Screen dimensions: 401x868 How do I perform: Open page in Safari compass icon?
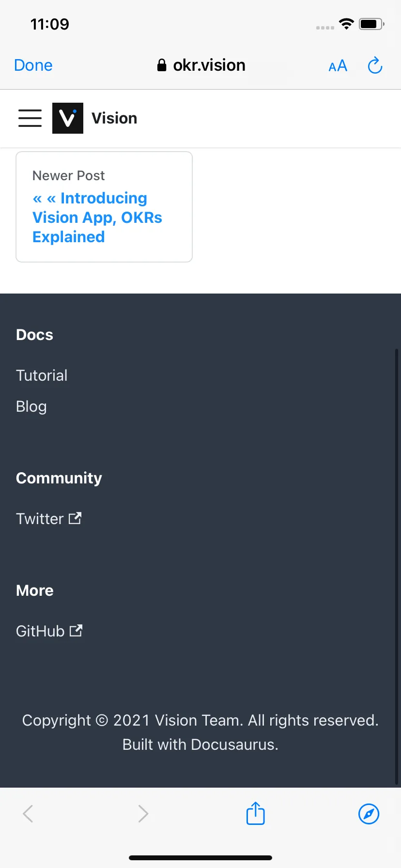(369, 814)
